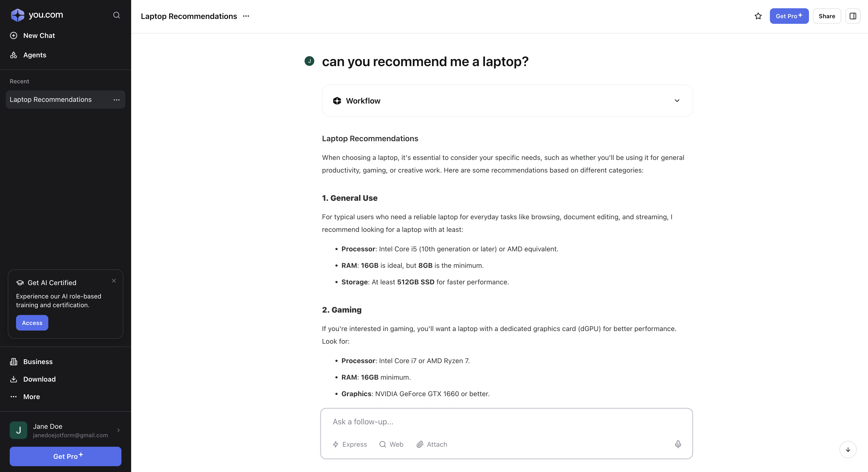The width and height of the screenshot is (868, 472).
Task: Open the More menu in sidebar
Action: pos(31,397)
